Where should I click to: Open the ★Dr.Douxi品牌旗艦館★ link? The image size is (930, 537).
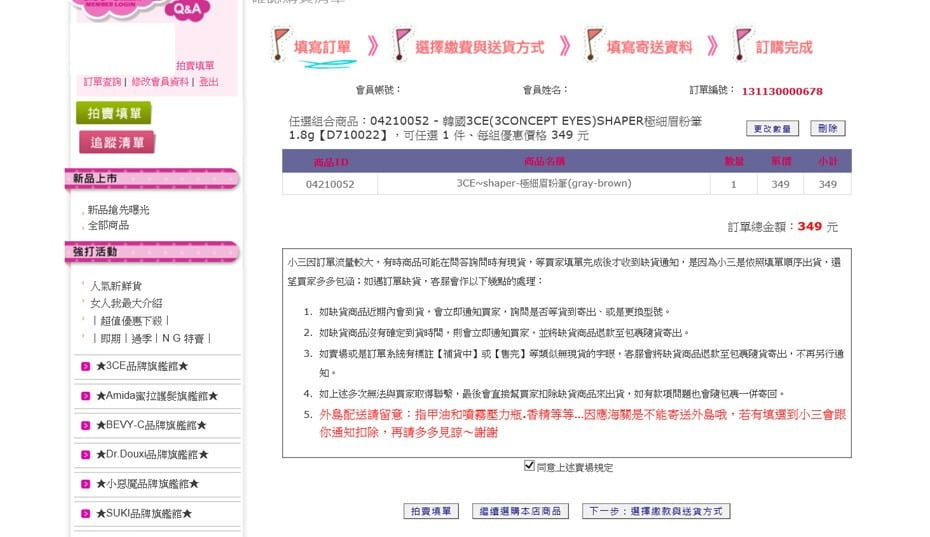pos(152,455)
